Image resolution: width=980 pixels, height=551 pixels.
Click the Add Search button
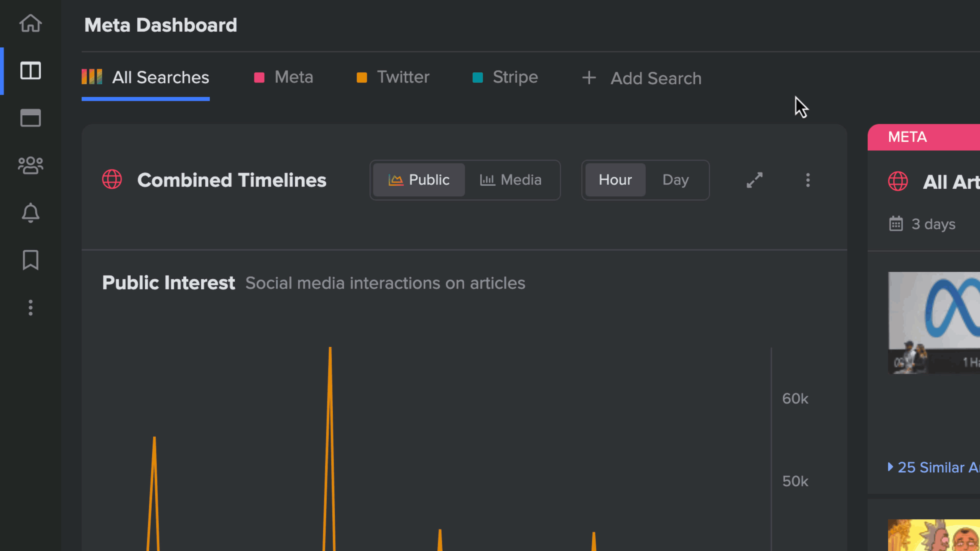[642, 78]
